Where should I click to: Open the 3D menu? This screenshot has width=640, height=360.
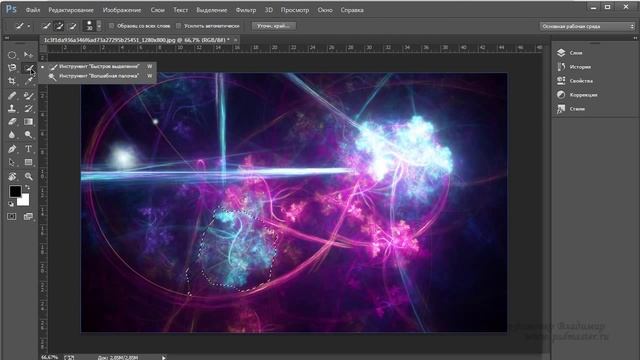(x=269, y=10)
